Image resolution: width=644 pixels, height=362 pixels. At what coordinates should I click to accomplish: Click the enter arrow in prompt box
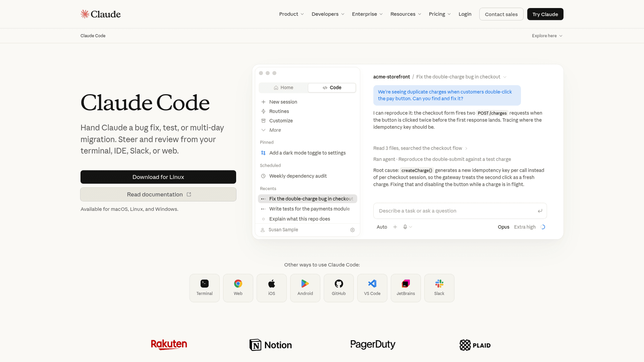[x=540, y=211]
